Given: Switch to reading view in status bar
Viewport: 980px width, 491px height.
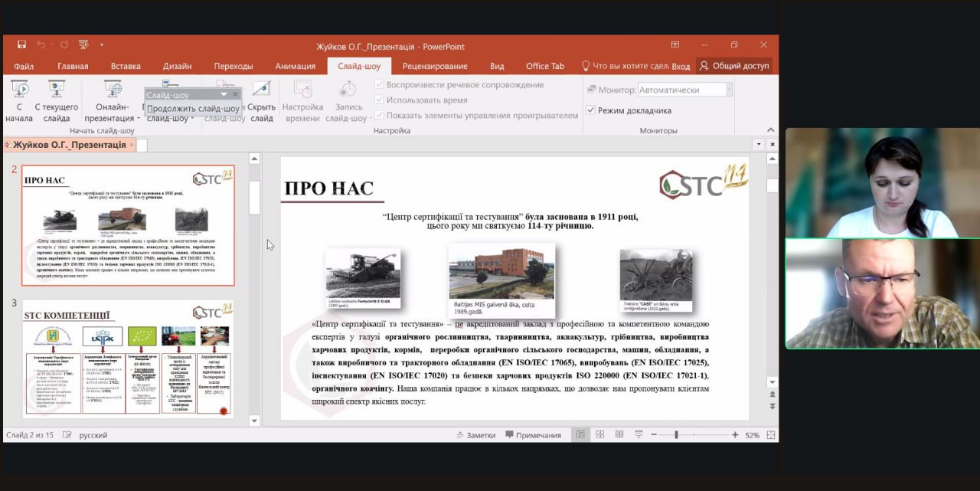Looking at the screenshot, I should (619, 435).
